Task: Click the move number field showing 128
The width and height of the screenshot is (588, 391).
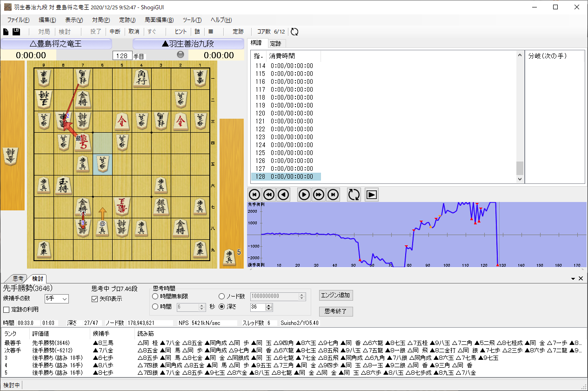Action: 123,56
